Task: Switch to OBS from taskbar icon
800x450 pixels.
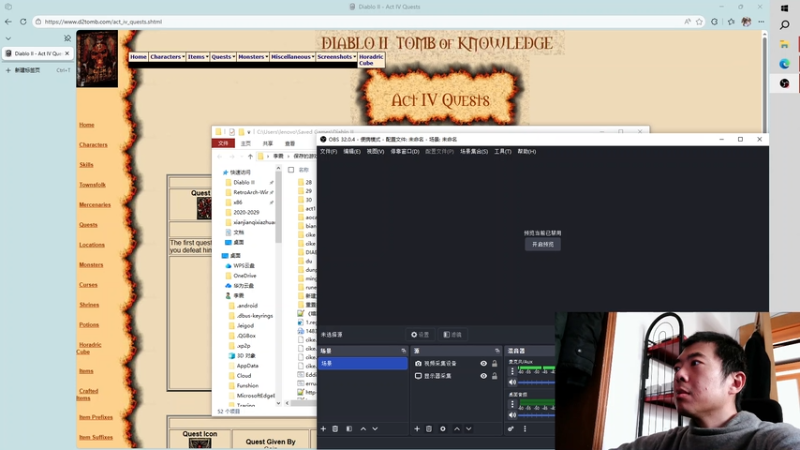Action: pos(785,83)
